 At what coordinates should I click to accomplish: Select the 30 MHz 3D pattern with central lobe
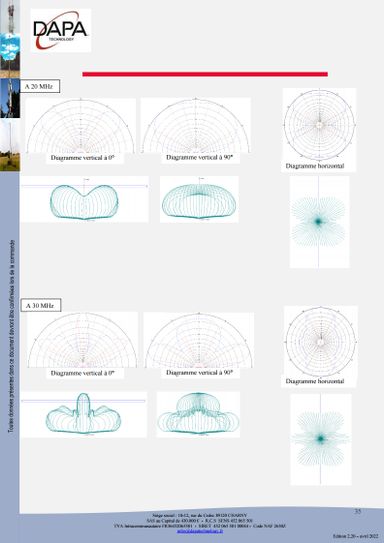[x=84, y=415]
